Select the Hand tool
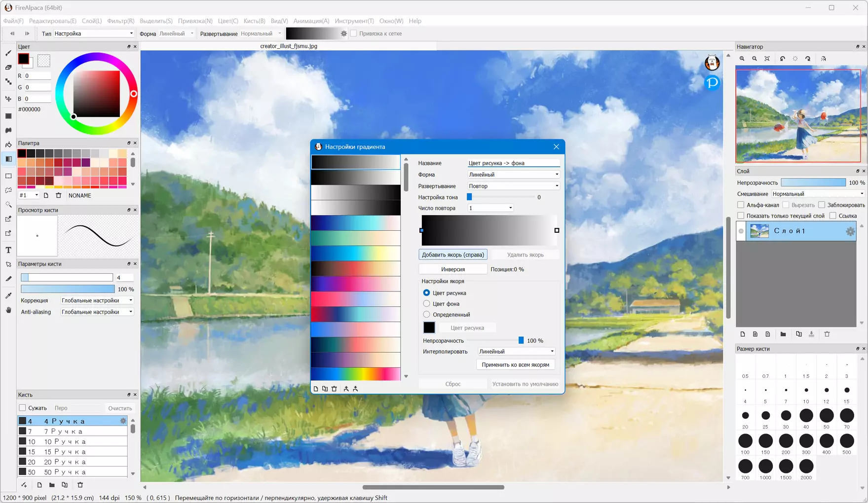The width and height of the screenshot is (868, 503). pyautogui.click(x=8, y=310)
